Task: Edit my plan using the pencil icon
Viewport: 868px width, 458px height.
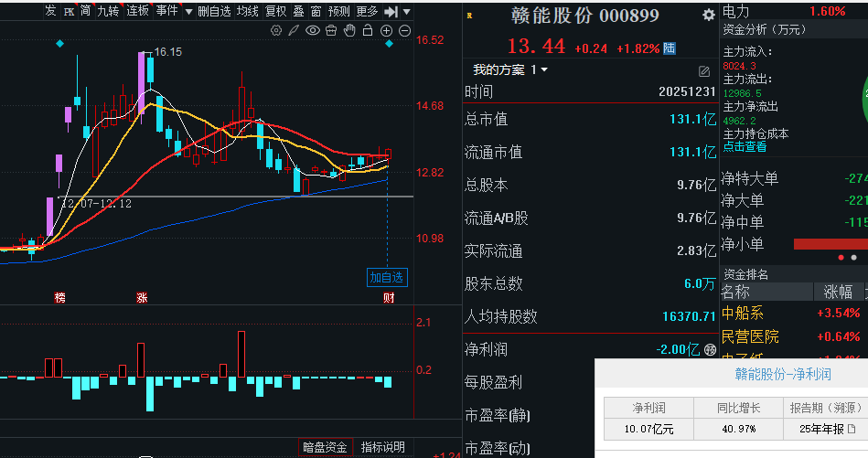Action: [704, 70]
